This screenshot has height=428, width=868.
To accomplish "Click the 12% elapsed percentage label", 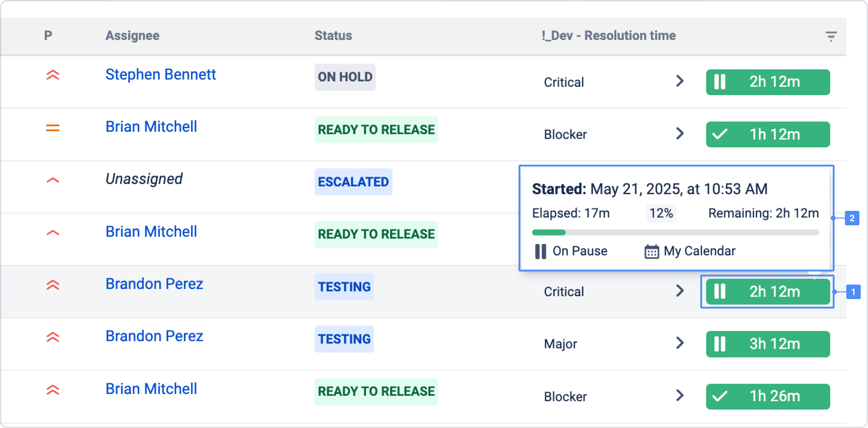I will coord(661,213).
